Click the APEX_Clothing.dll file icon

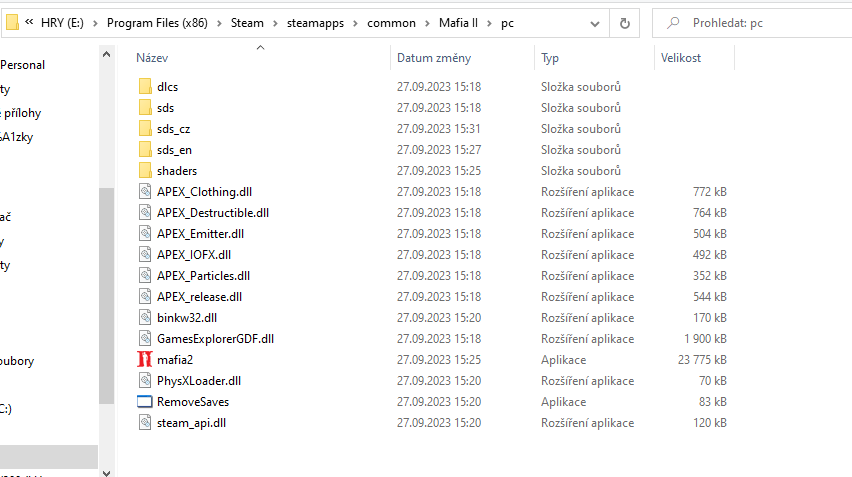[145, 192]
